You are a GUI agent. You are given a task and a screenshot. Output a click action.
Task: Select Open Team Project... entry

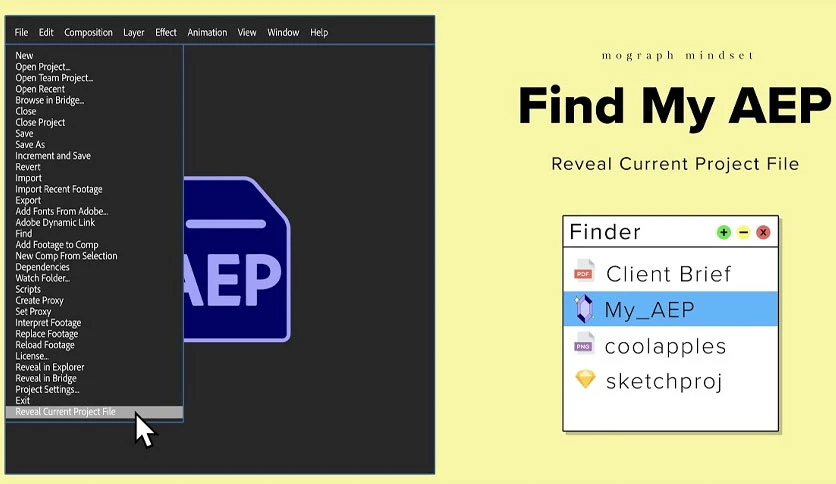(x=54, y=78)
